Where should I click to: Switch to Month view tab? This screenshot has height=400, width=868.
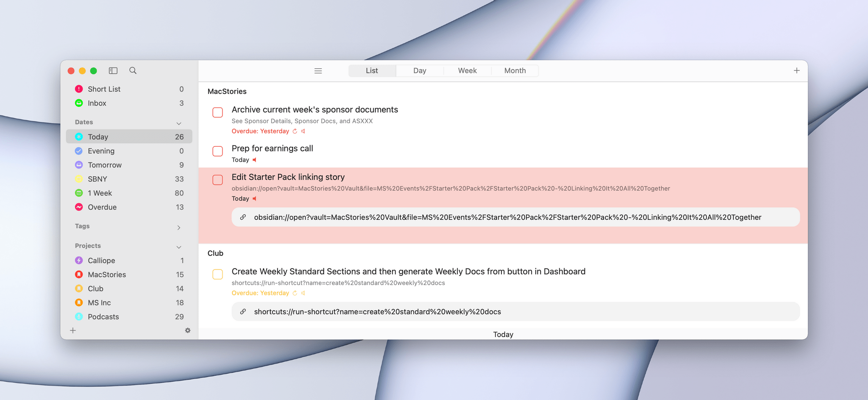pos(515,71)
